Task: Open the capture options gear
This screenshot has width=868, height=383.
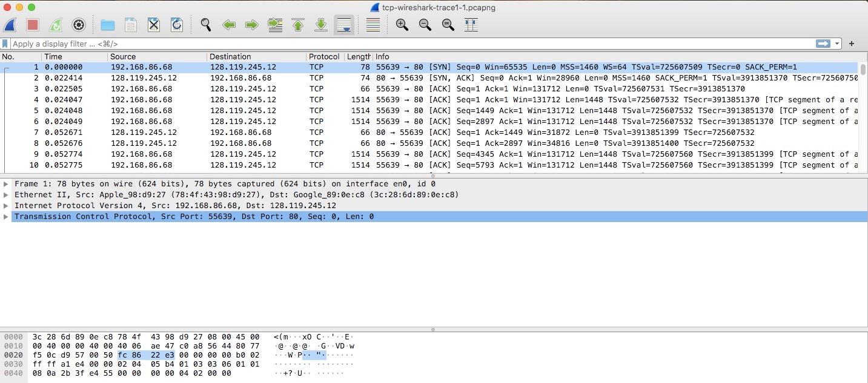Action: coord(78,25)
